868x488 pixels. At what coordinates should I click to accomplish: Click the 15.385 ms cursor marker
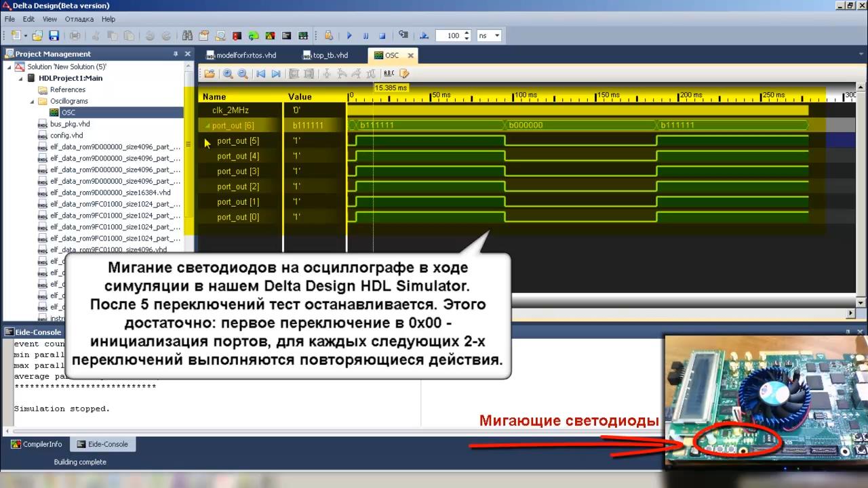(391, 88)
